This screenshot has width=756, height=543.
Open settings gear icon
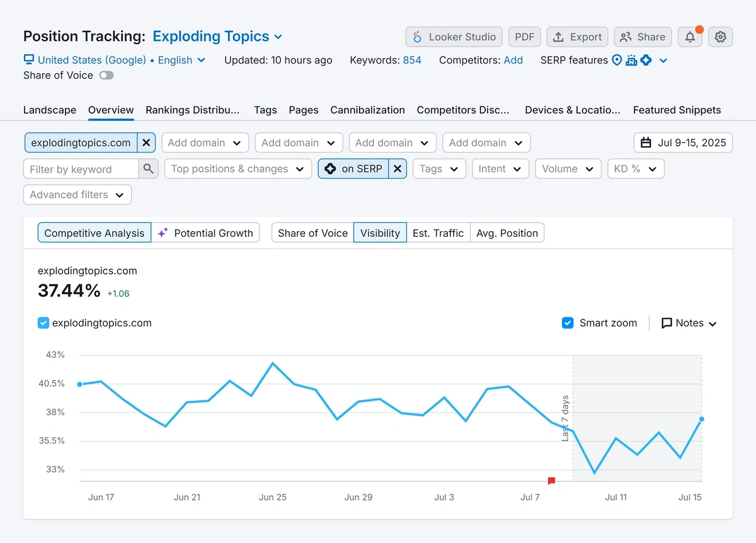pyautogui.click(x=721, y=37)
